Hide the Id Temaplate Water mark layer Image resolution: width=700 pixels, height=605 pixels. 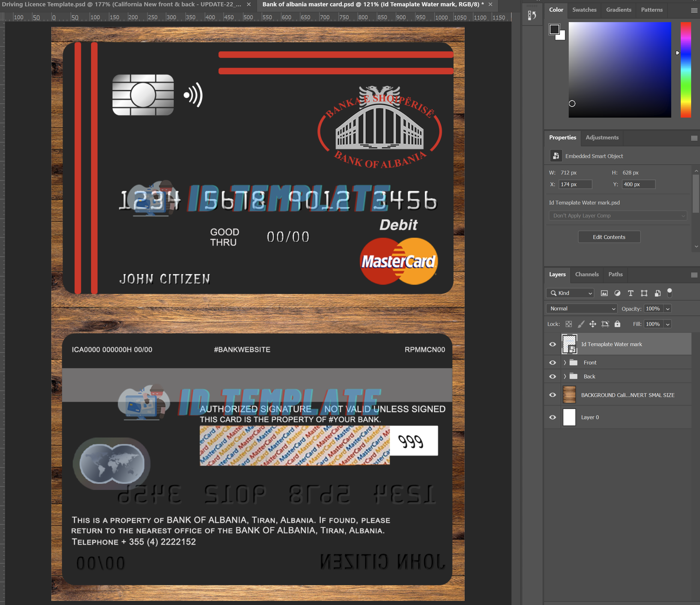552,344
